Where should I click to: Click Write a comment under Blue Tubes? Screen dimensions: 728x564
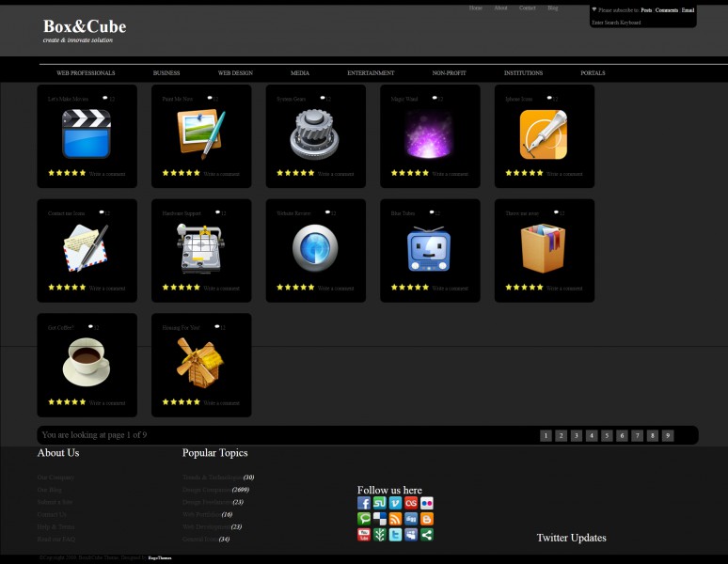pyautogui.click(x=450, y=288)
